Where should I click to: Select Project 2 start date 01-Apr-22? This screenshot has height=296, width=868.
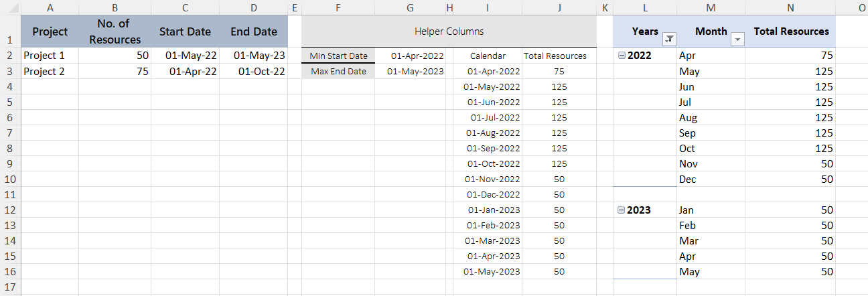[x=186, y=71]
